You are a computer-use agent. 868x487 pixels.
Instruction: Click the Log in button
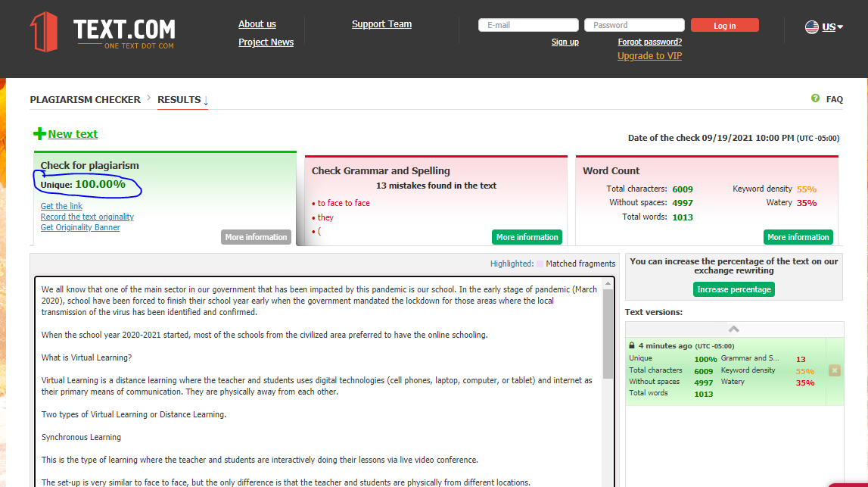coord(725,26)
